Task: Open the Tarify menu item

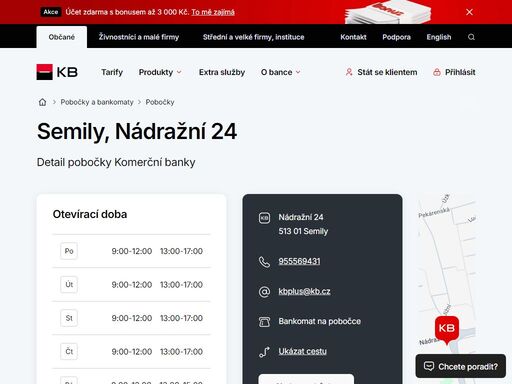Action: 112,72
